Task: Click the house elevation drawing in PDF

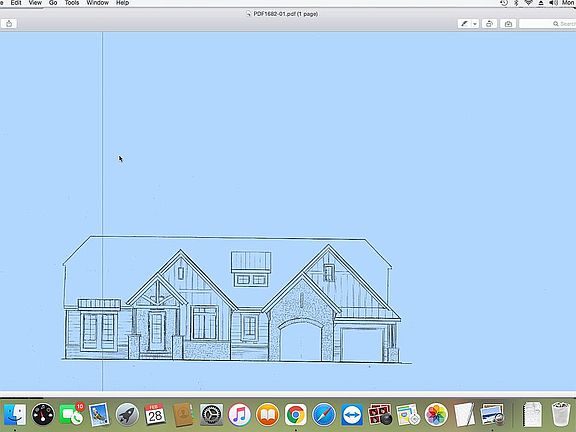Action: click(x=237, y=299)
